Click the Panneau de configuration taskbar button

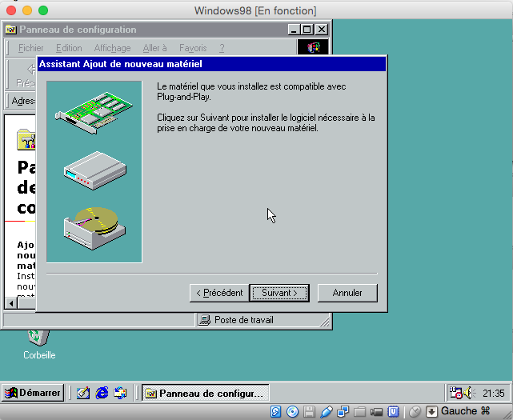click(206, 393)
